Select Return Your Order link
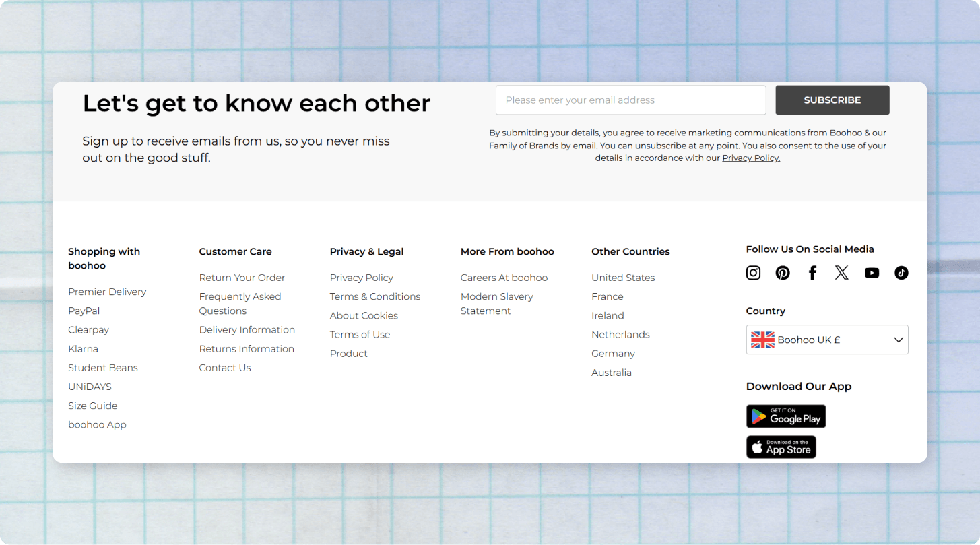The height and width of the screenshot is (545, 980). (242, 278)
